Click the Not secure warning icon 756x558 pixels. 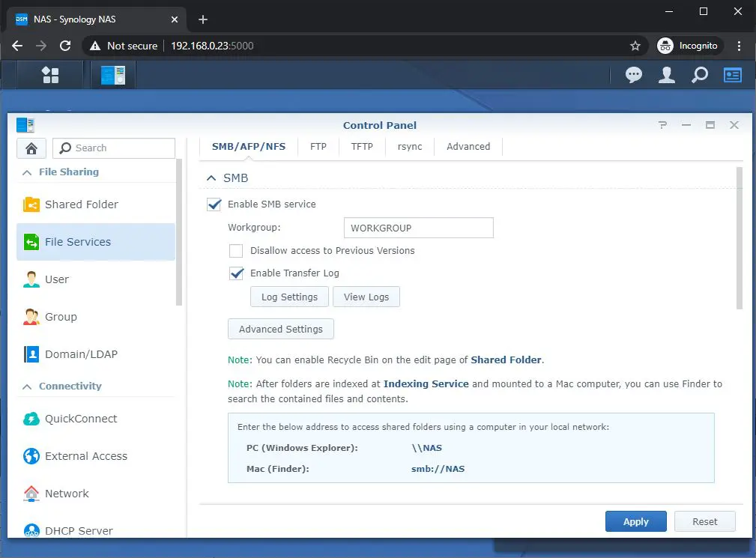95,46
